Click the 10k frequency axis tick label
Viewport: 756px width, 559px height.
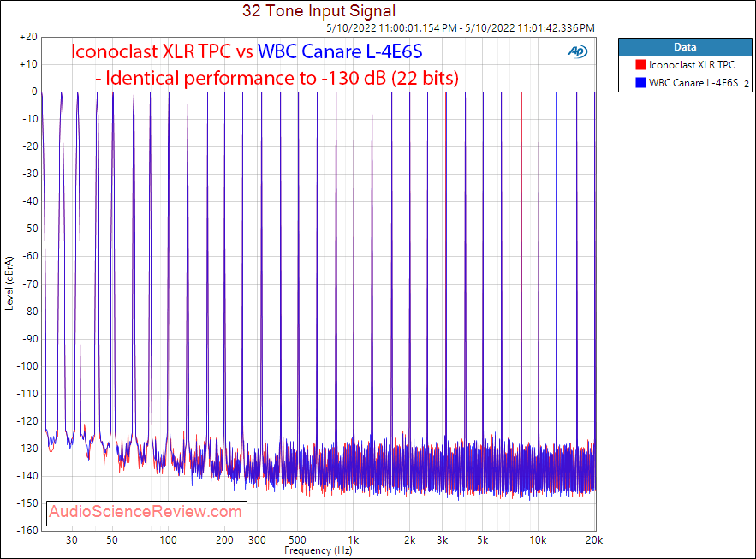pos(538,540)
